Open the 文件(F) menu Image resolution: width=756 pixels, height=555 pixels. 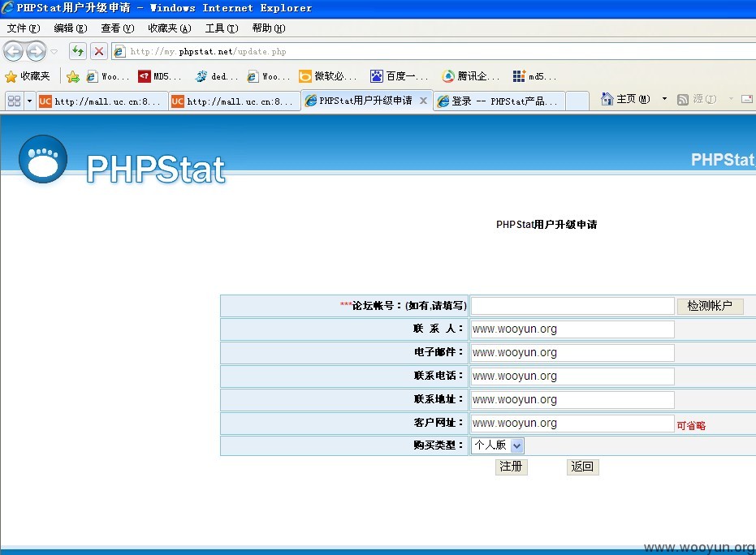tap(23, 28)
